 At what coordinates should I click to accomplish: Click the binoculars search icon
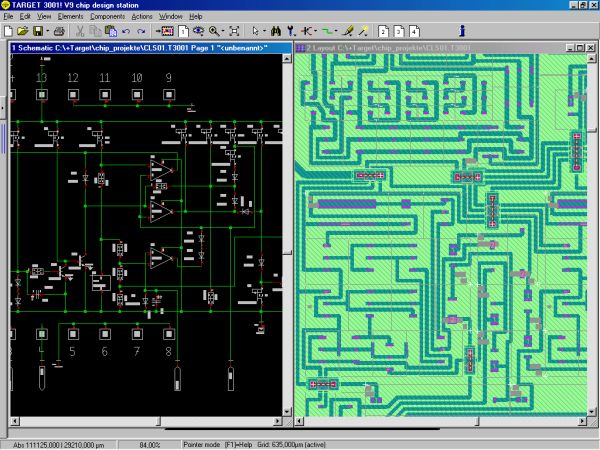pos(275,31)
